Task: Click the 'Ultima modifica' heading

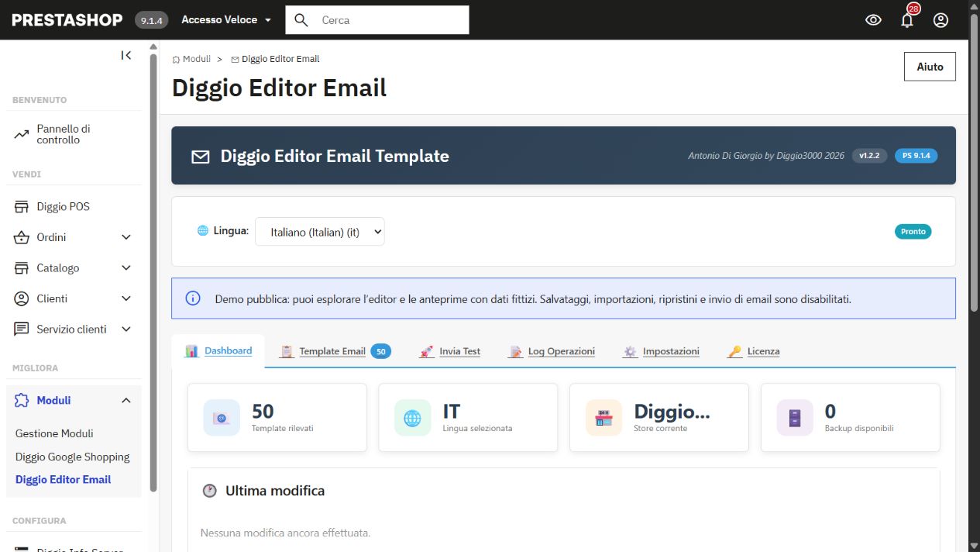Action: click(275, 491)
